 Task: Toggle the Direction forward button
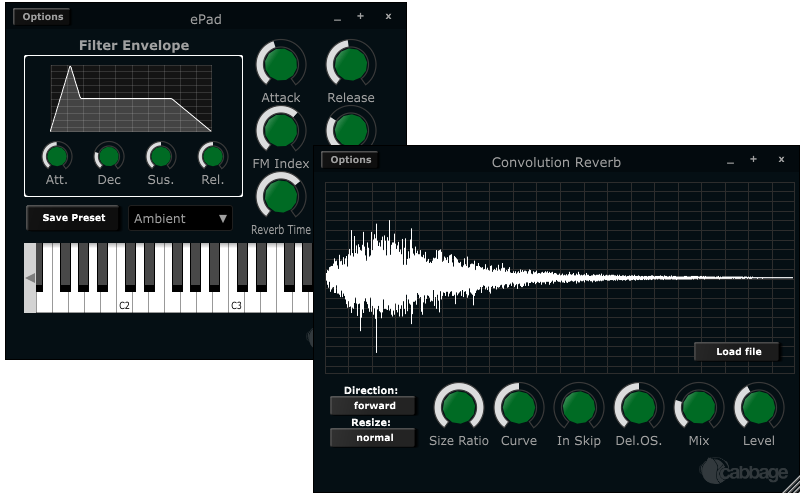pyautogui.click(x=373, y=406)
